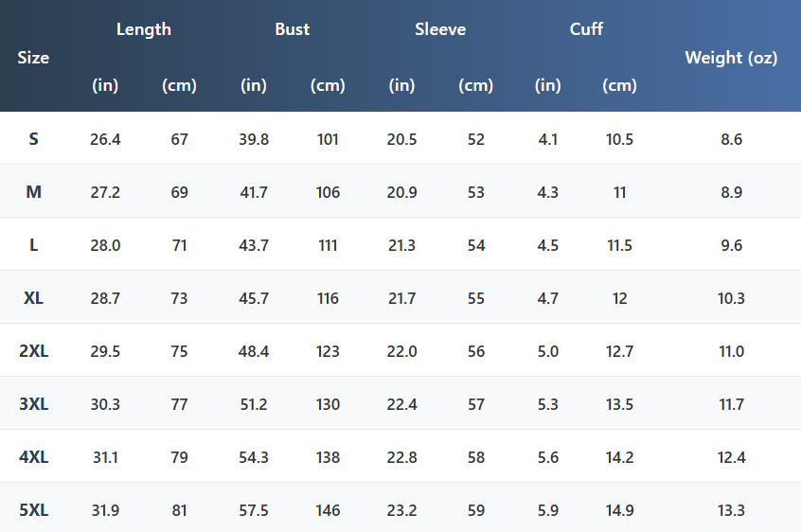This screenshot has width=801, height=532.
Task: Select the XL size row label
Action: (33, 298)
